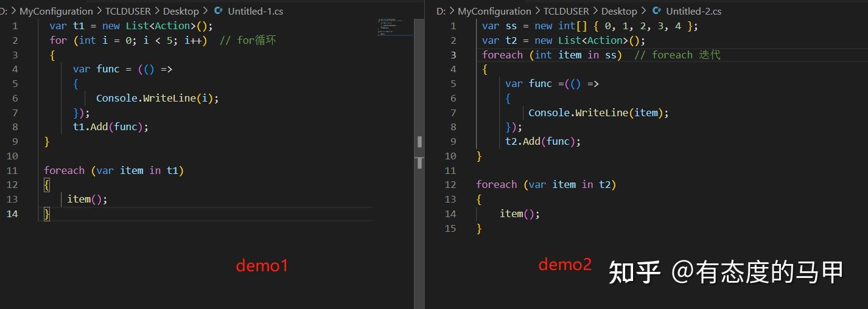The height and width of the screenshot is (309, 868).
Task: Click the 't2.Add(func);' statement
Action: [543, 141]
